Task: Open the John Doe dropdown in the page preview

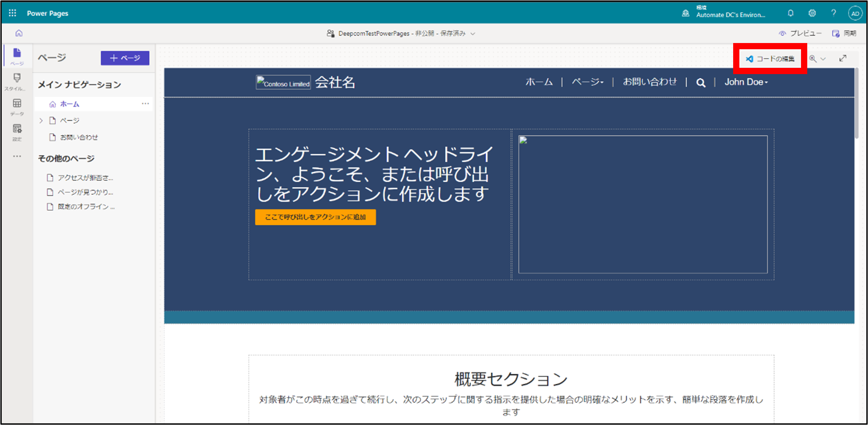Action: pyautogui.click(x=746, y=82)
